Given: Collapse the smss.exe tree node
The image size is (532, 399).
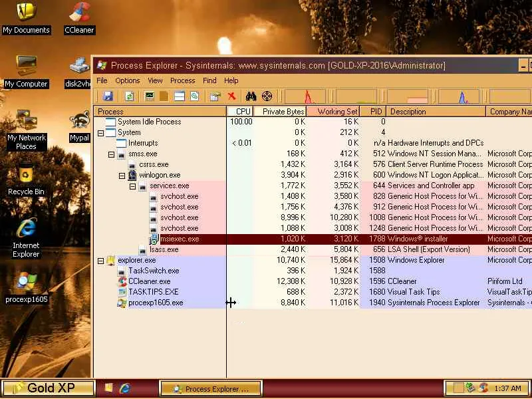Looking at the screenshot, I should 111,154.
